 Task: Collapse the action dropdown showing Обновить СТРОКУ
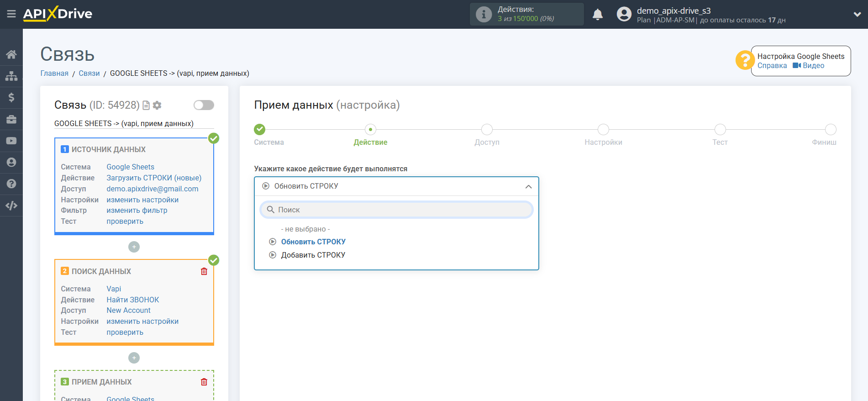click(396, 186)
